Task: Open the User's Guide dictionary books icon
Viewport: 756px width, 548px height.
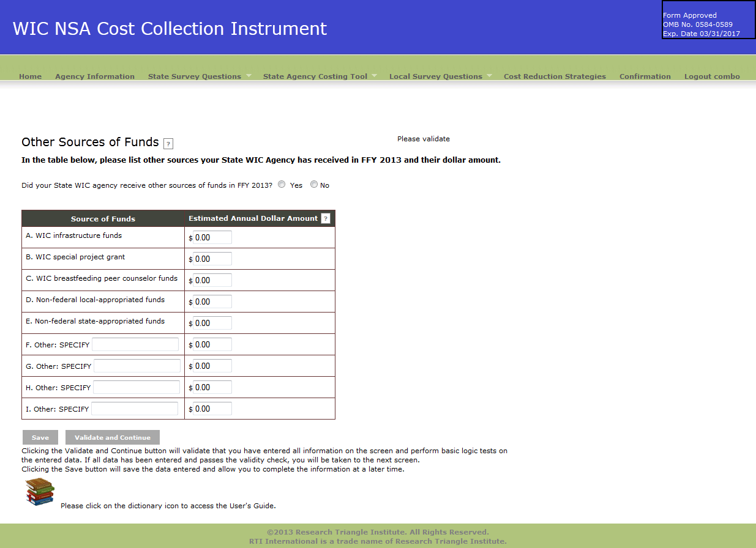Action: pyautogui.click(x=40, y=492)
